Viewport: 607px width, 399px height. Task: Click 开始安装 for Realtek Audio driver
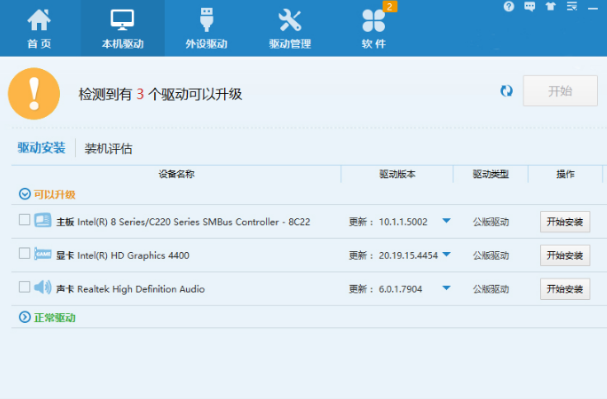(x=565, y=289)
